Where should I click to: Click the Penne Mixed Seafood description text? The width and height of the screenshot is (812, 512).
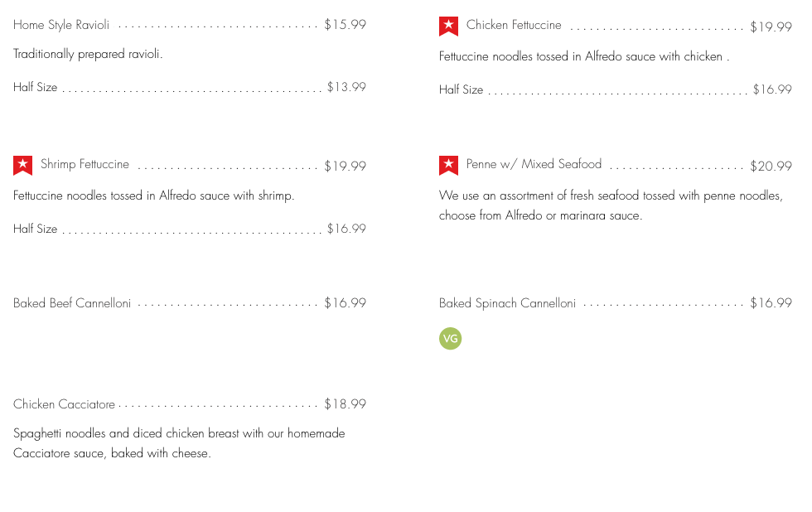pyautogui.click(x=610, y=205)
